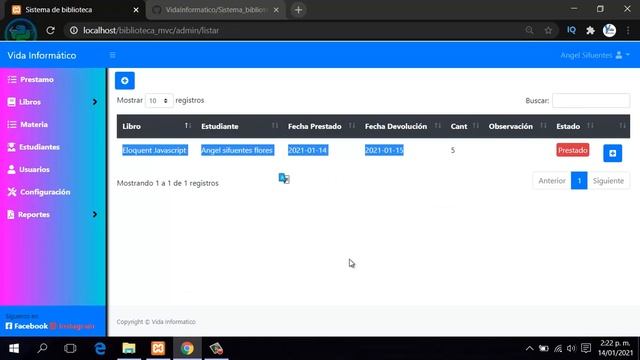Toggle the sidebar hamburger menu icon

pos(113,55)
